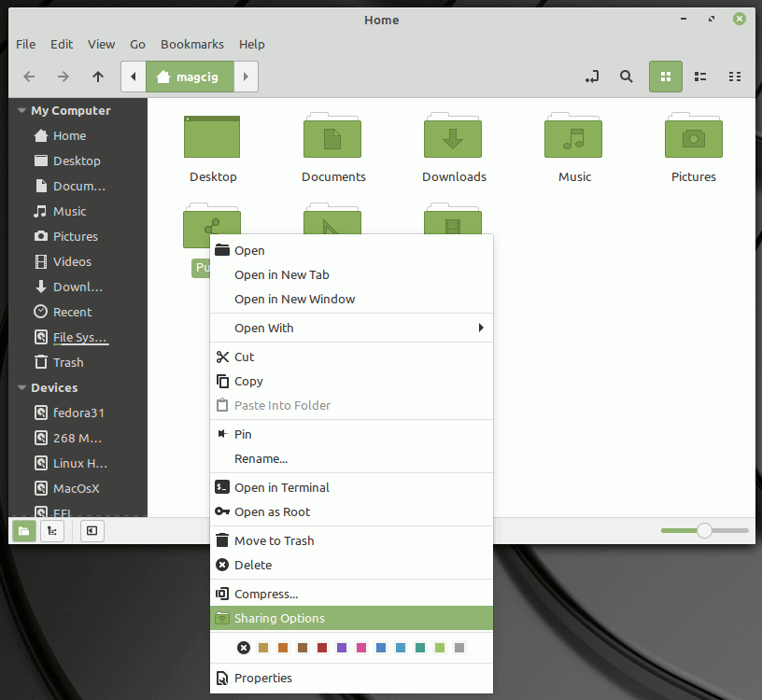Choose Sharing Options

351,619
